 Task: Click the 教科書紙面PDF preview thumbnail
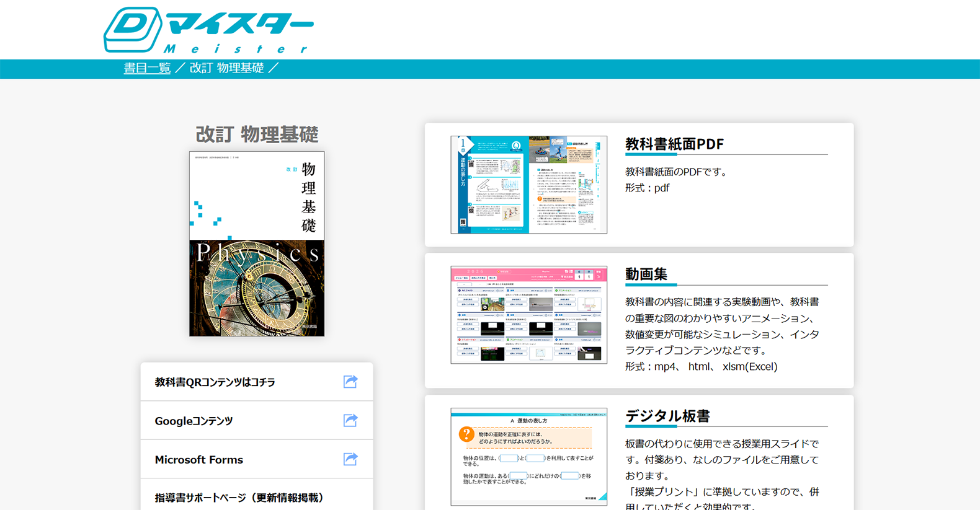click(x=528, y=185)
